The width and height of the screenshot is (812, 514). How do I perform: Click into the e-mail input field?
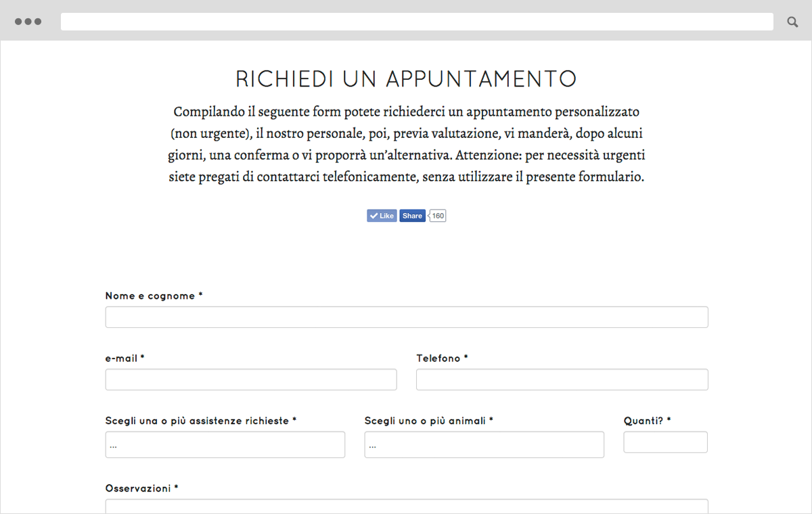pyautogui.click(x=251, y=379)
